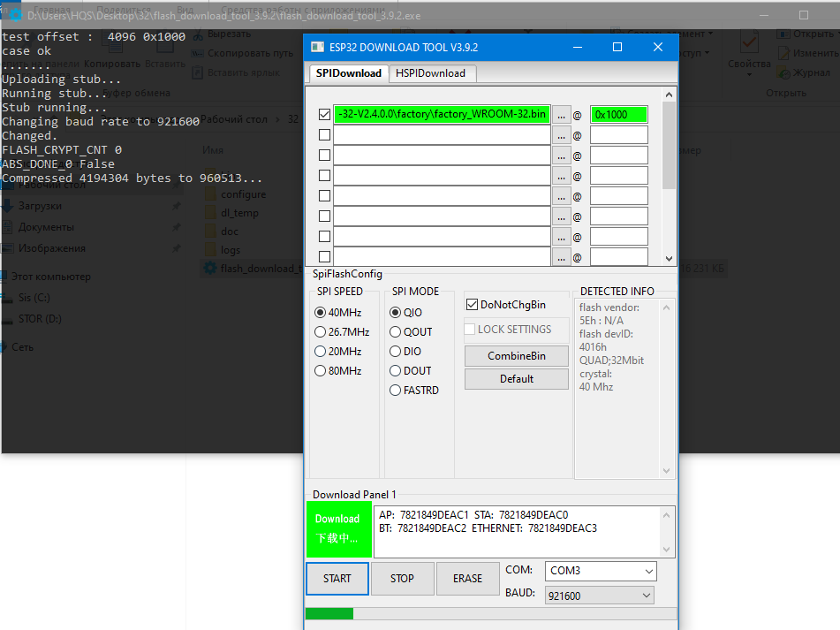Image resolution: width=840 pixels, height=630 pixels.
Task: Click the green Download status indicator
Action: (x=338, y=529)
